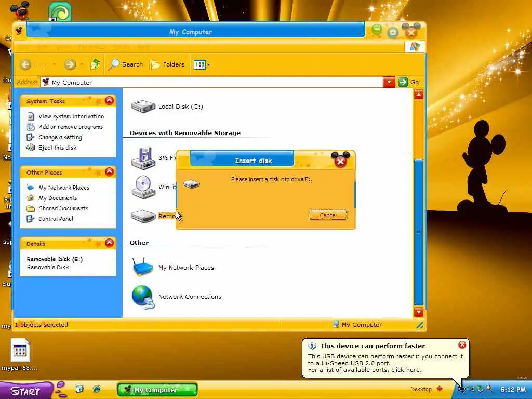Launch Internet Explorer from Quick Launch
This screenshot has height=399, width=532.
click(97, 389)
